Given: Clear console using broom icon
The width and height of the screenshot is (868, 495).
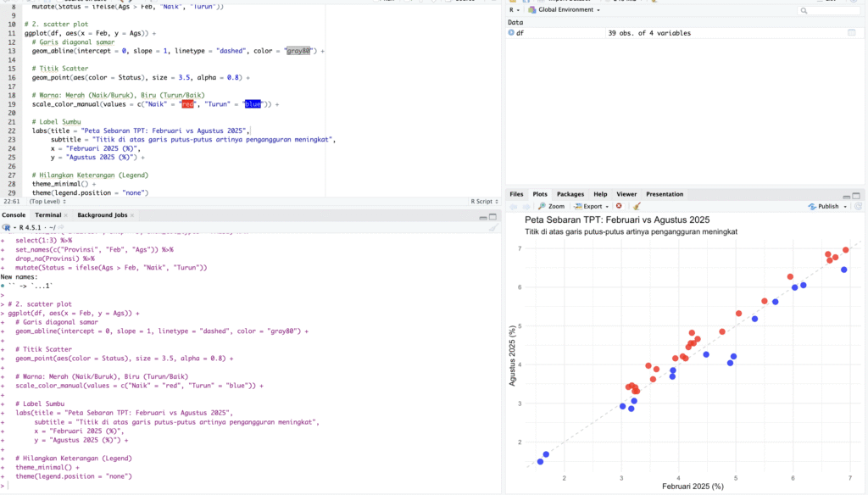Looking at the screenshot, I should point(492,227).
